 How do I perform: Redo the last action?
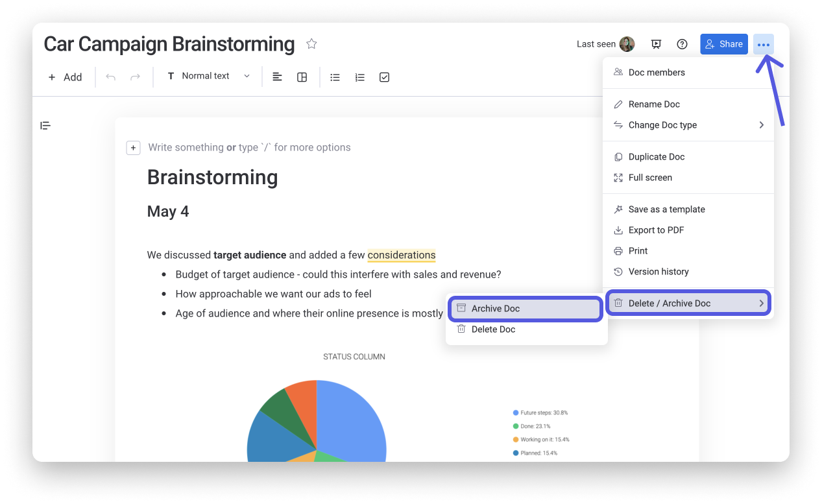pyautogui.click(x=135, y=77)
